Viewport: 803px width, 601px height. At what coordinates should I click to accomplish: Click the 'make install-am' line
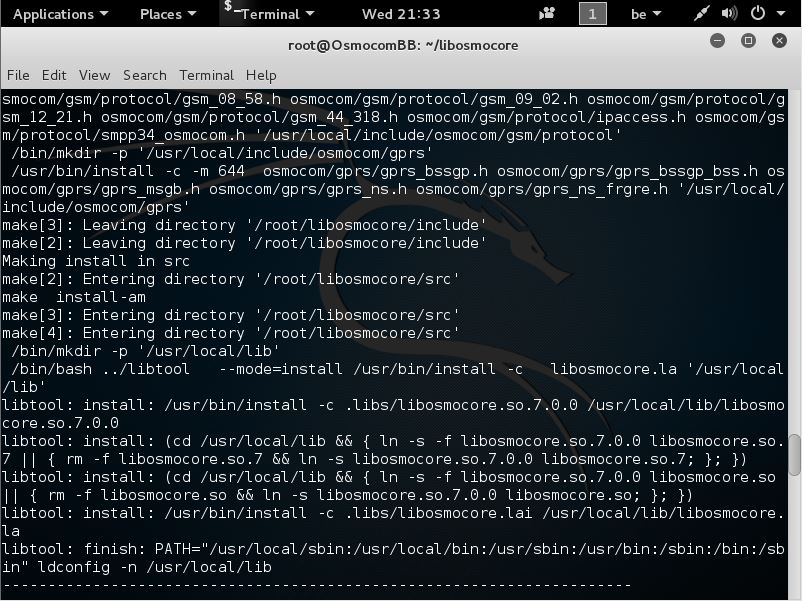pos(74,297)
